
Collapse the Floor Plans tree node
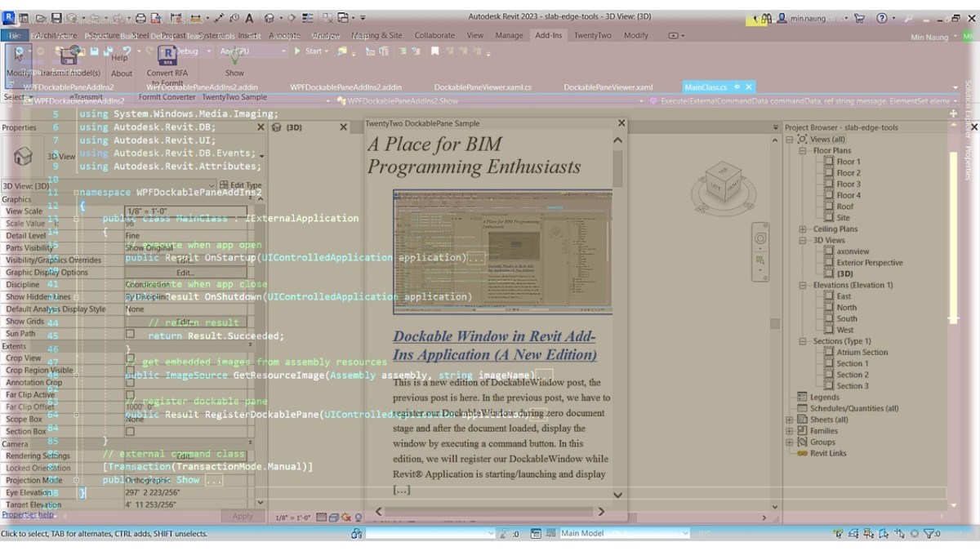pyautogui.click(x=802, y=151)
